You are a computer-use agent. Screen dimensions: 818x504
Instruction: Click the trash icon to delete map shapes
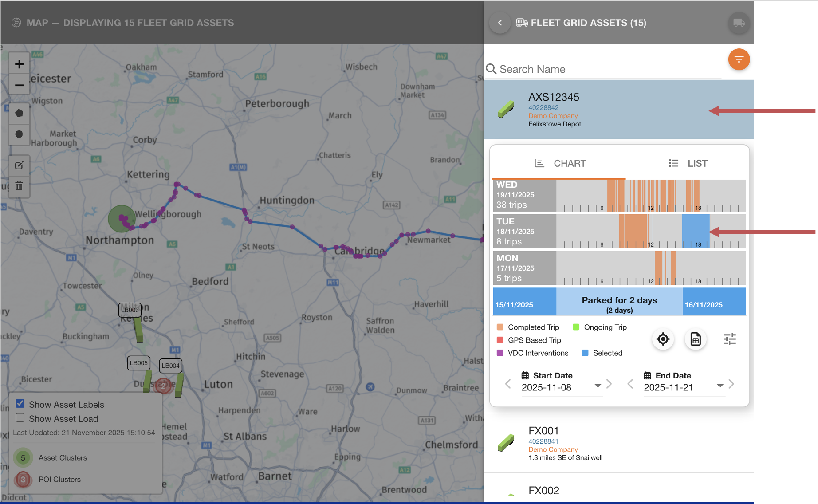point(19,186)
